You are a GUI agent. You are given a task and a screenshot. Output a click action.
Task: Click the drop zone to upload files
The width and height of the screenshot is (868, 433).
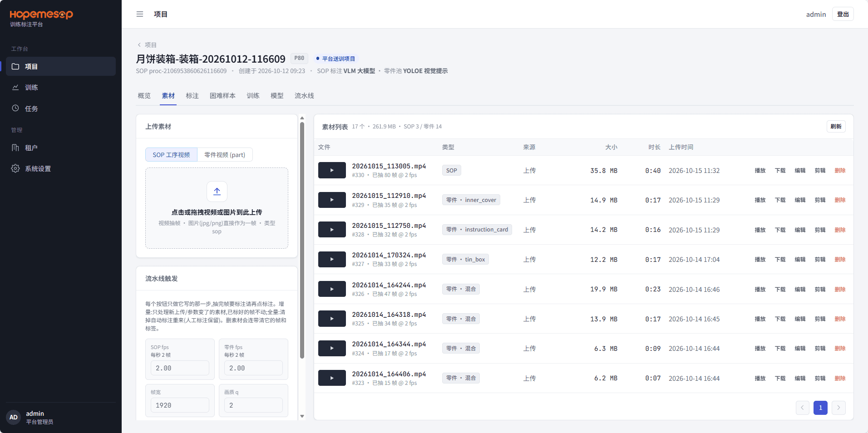click(x=217, y=208)
